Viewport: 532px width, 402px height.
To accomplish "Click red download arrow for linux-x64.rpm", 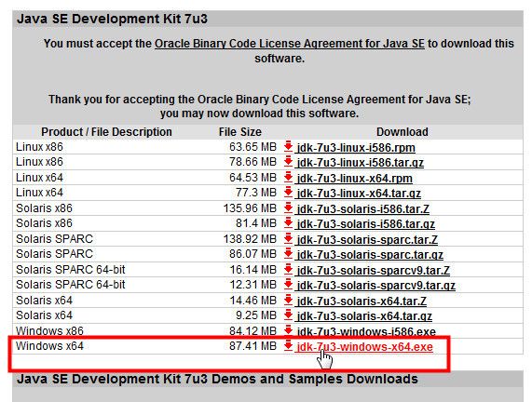I will [288, 178].
